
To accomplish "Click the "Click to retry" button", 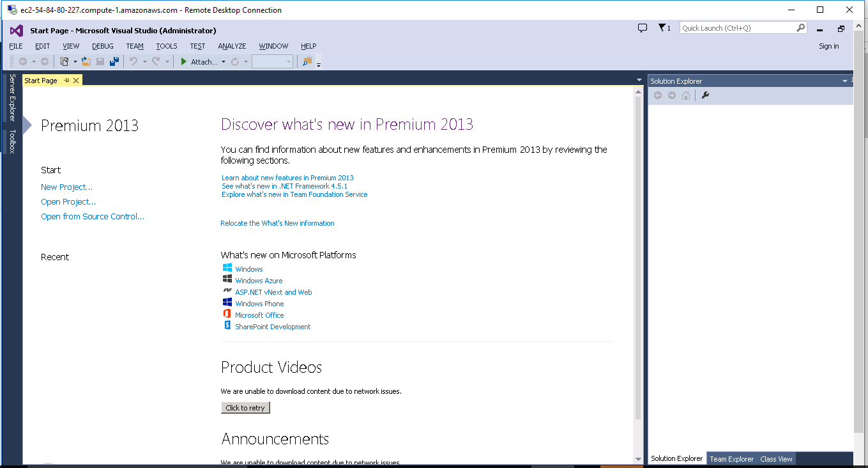I will [x=245, y=408].
